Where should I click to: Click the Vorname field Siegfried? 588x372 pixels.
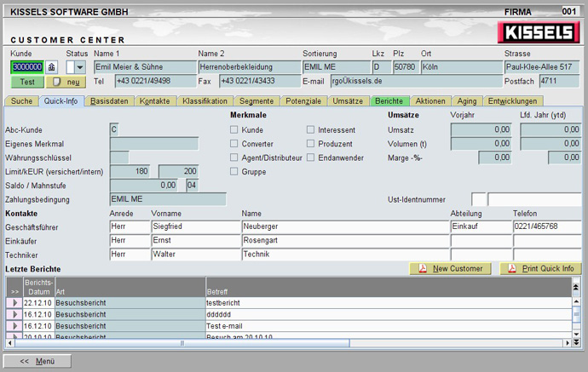[196, 226]
